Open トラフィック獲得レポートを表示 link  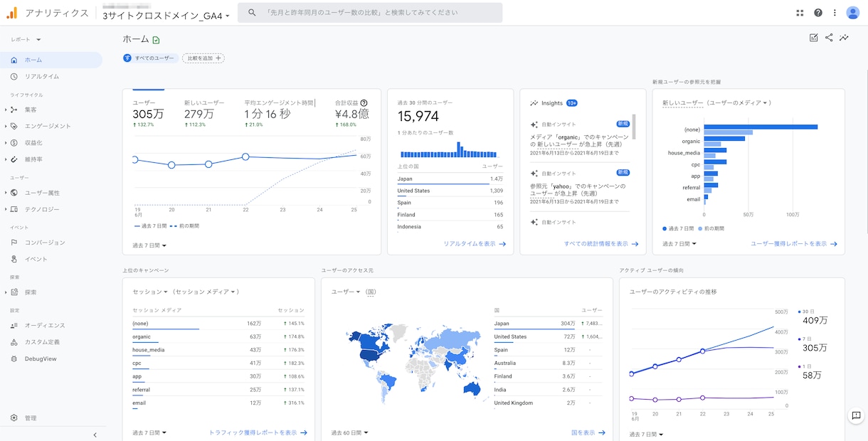[258, 432]
